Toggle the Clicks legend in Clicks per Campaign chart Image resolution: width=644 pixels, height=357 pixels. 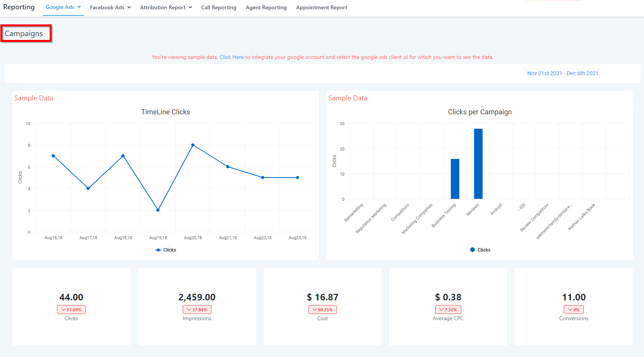[x=480, y=250]
